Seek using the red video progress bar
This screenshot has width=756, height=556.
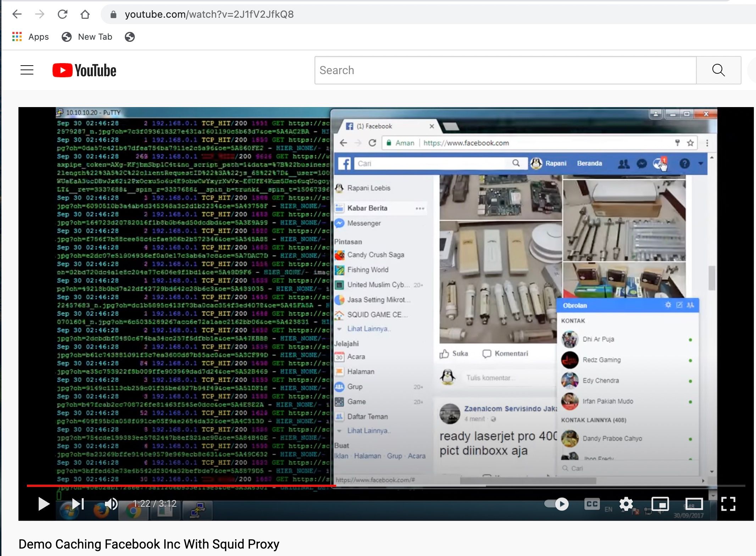(x=386, y=485)
